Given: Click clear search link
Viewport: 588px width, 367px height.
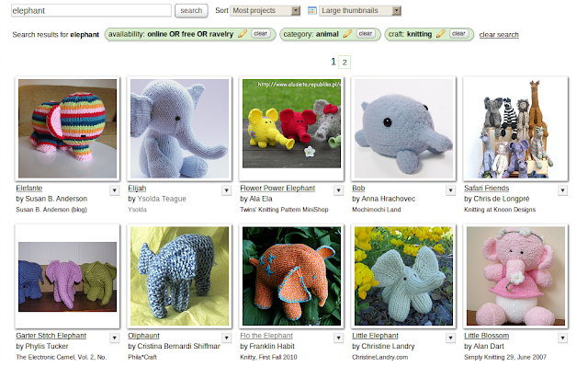Looking at the screenshot, I should pos(499,35).
